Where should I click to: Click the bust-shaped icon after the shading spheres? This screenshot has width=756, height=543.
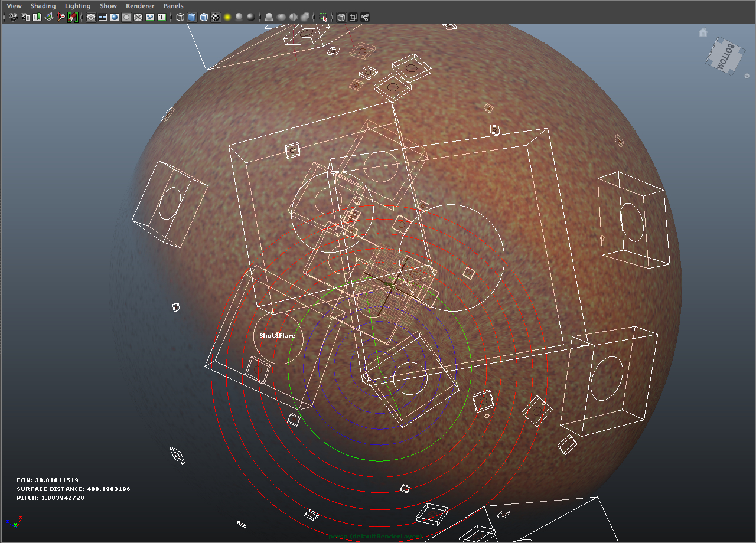point(269,17)
